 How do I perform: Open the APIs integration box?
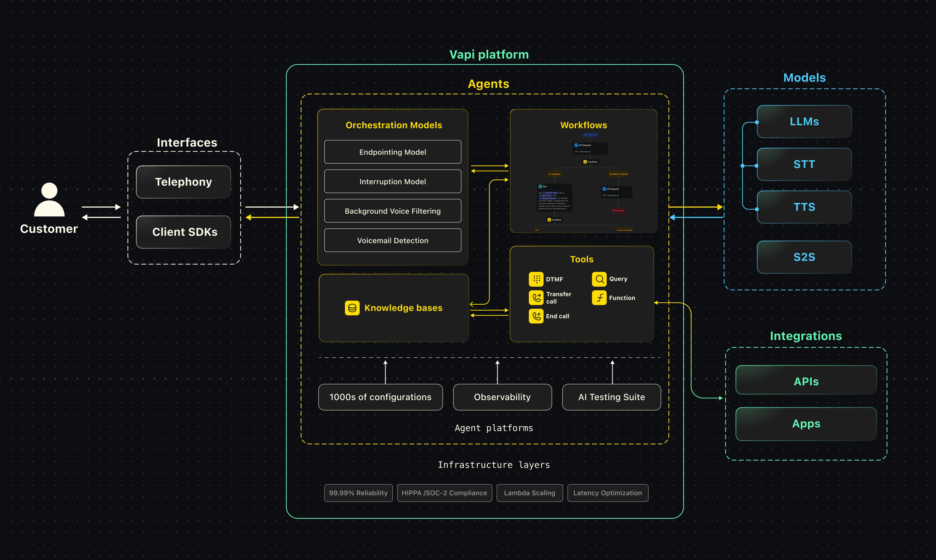(x=806, y=380)
